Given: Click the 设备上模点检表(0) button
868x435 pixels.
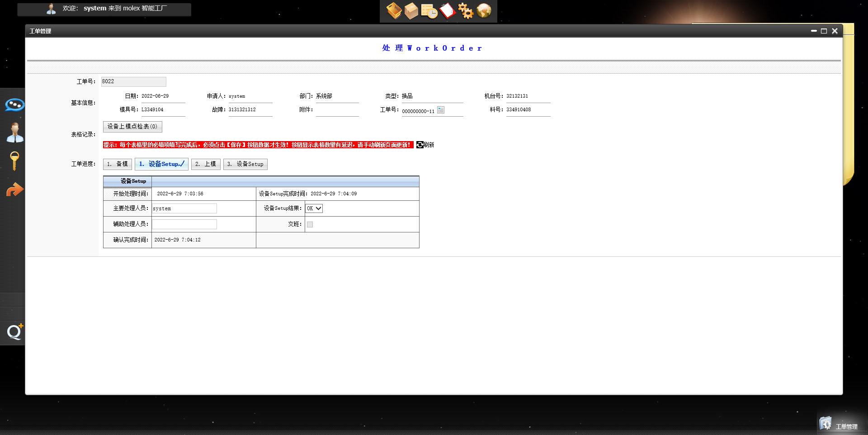Looking at the screenshot, I should click(132, 127).
